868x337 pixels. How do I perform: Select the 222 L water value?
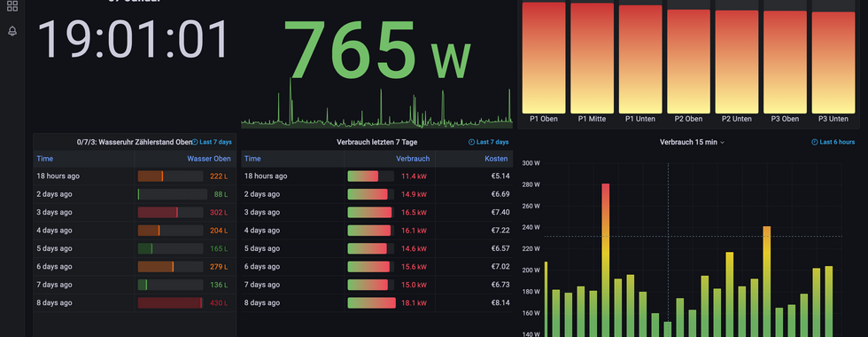click(x=219, y=176)
